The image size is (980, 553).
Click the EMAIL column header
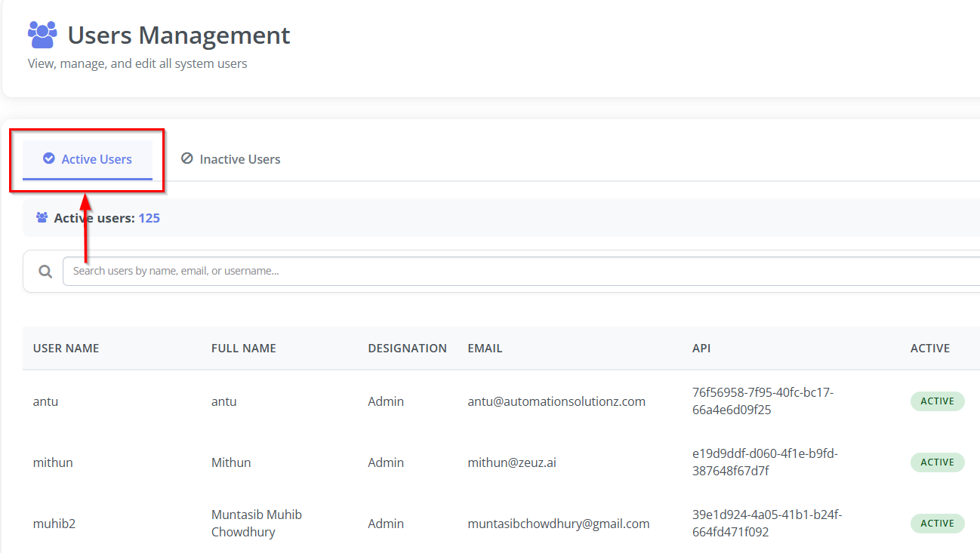(485, 349)
